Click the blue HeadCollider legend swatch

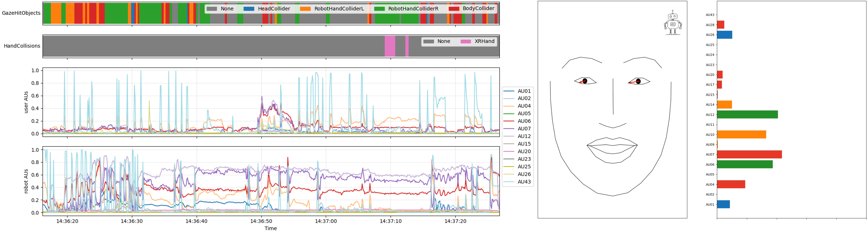click(x=249, y=9)
